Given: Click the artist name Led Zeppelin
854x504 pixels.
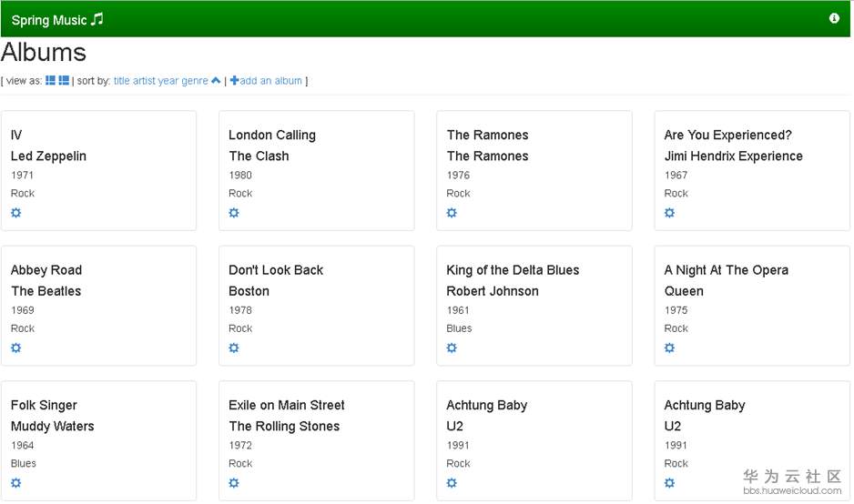Looking at the screenshot, I should (48, 156).
